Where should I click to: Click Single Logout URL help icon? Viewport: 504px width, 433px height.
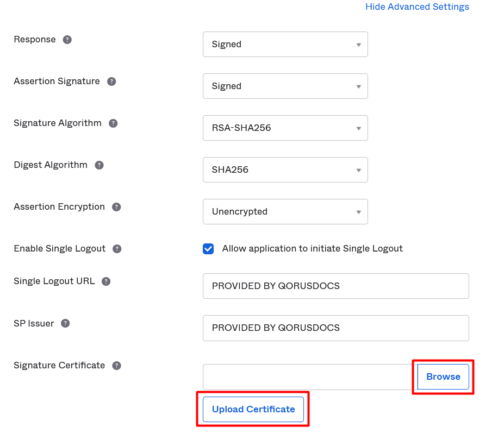106,281
